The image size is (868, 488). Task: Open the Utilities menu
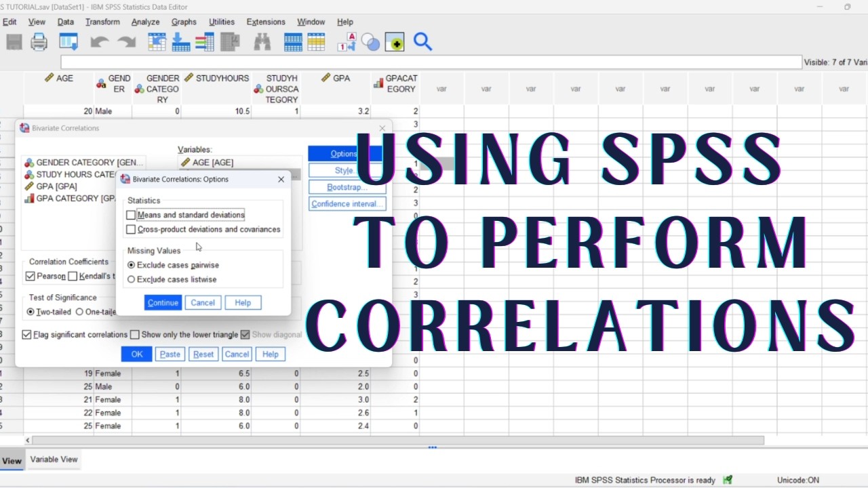tap(222, 22)
